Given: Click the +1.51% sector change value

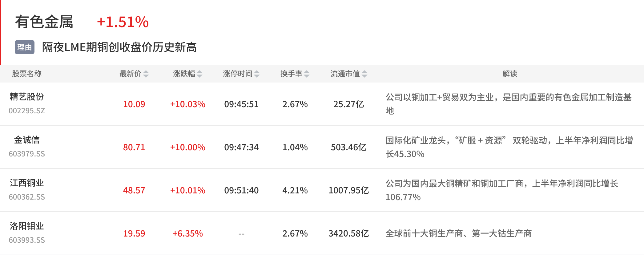Looking at the screenshot, I should coord(123,22).
